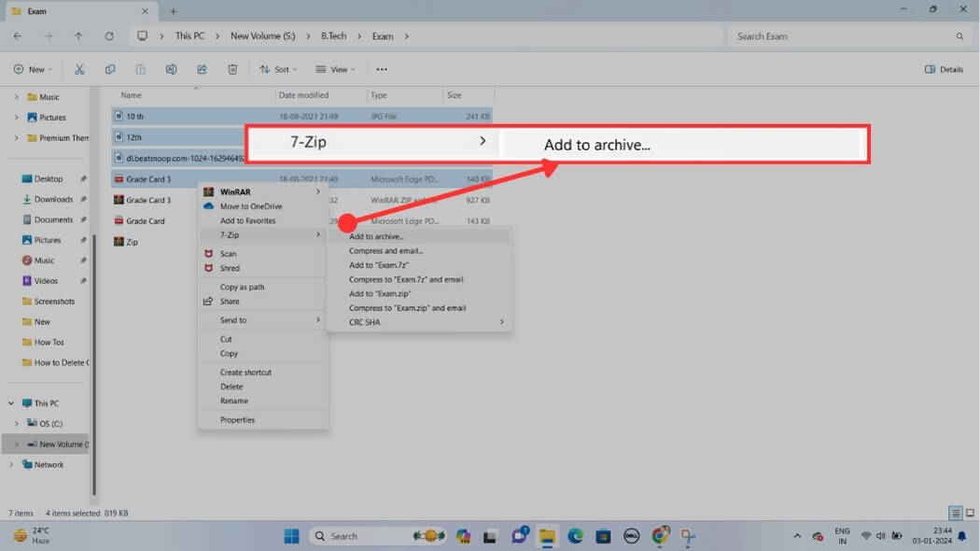Switch to details view icon in status bar
The height and width of the screenshot is (551, 980).
tap(955, 513)
